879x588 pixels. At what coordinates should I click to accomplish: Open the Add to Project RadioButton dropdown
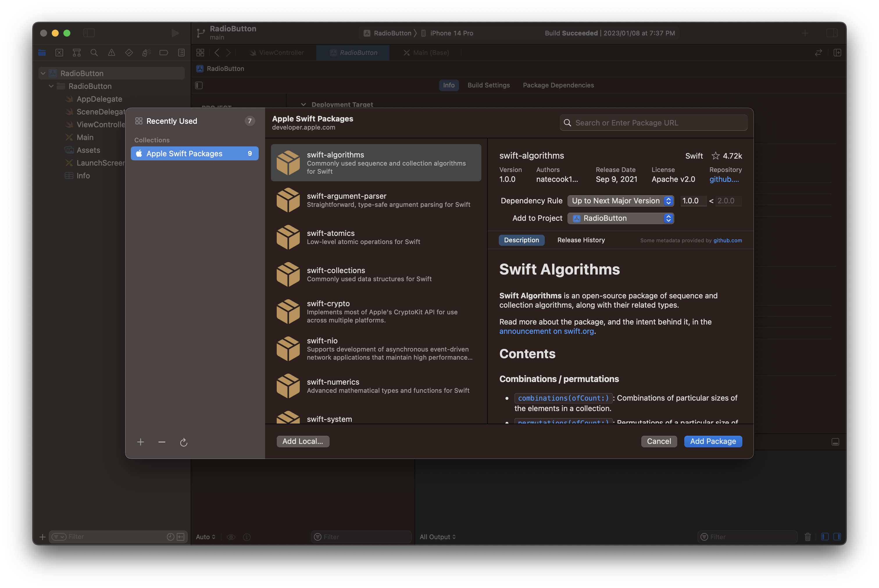[621, 218]
